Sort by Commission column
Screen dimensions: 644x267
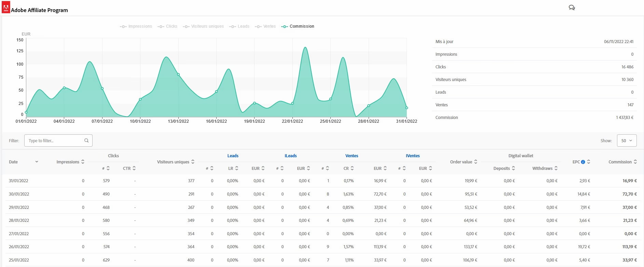pyautogui.click(x=635, y=162)
